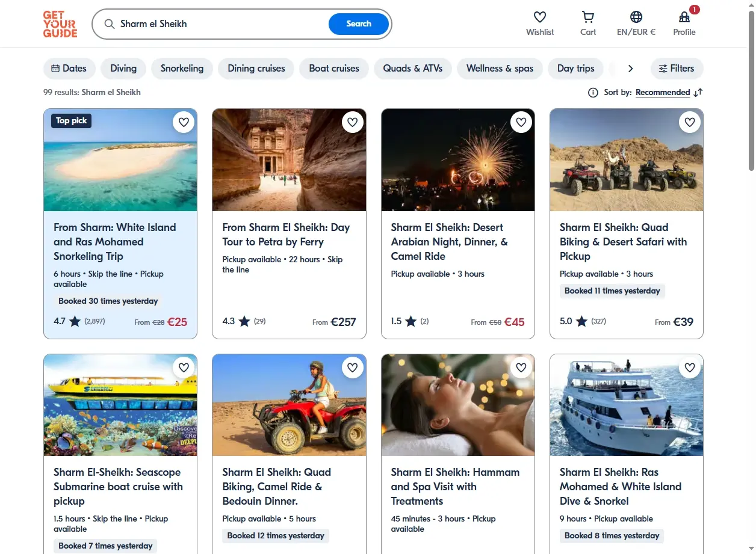The image size is (756, 554).
Task: Click the sort order arrows icon
Action: click(698, 93)
